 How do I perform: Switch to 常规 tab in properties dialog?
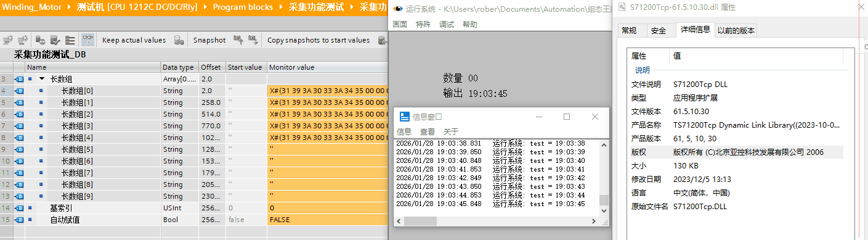(629, 30)
